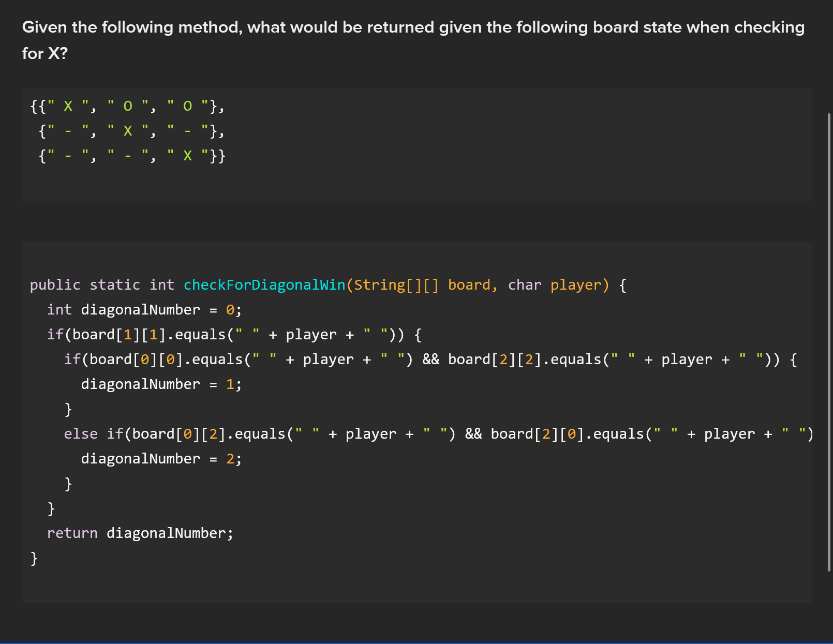Image resolution: width=833 pixels, height=644 pixels.
Task: Click the first row containing X O O
Action: (127, 106)
